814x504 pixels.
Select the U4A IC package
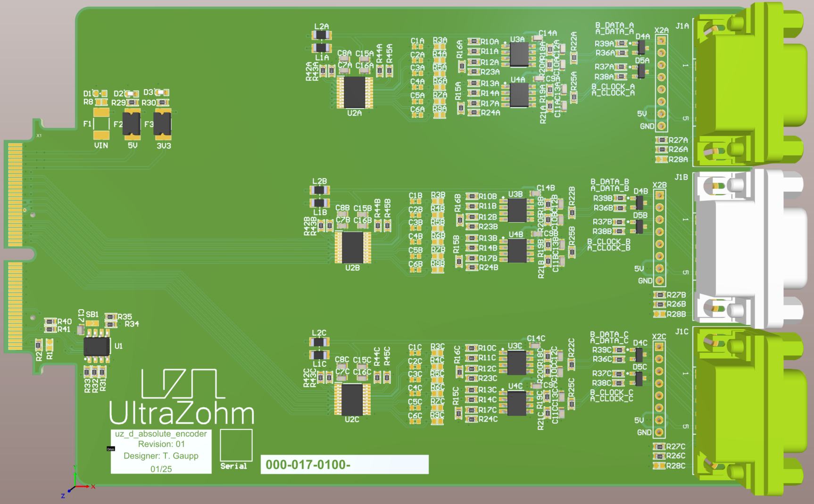point(519,95)
